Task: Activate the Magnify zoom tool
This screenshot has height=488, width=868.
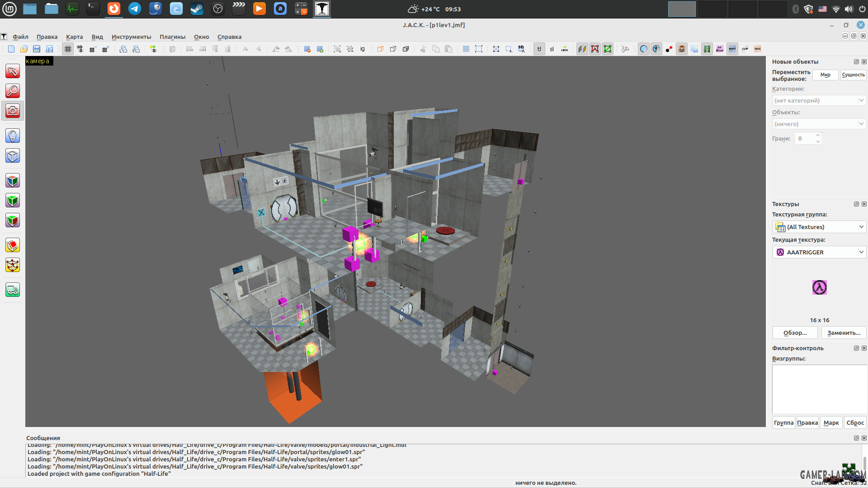Action: [13, 91]
